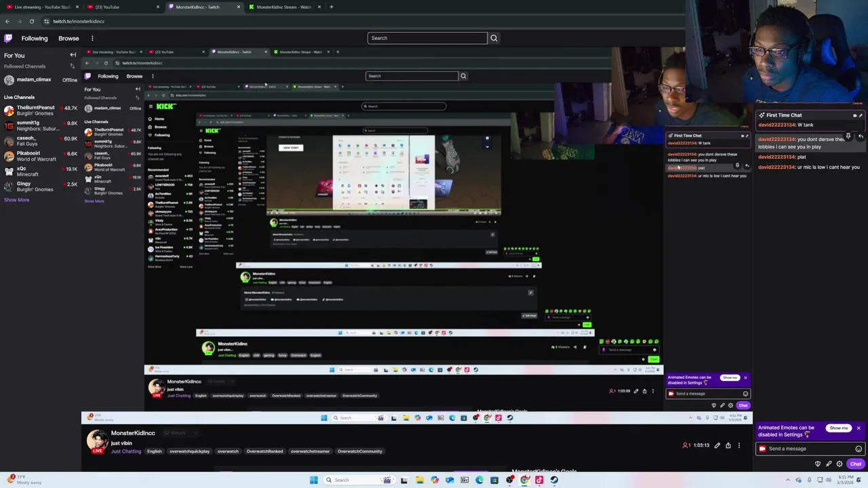Reload the twitch.tv page
The width and height of the screenshot is (868, 488).
[x=31, y=21]
